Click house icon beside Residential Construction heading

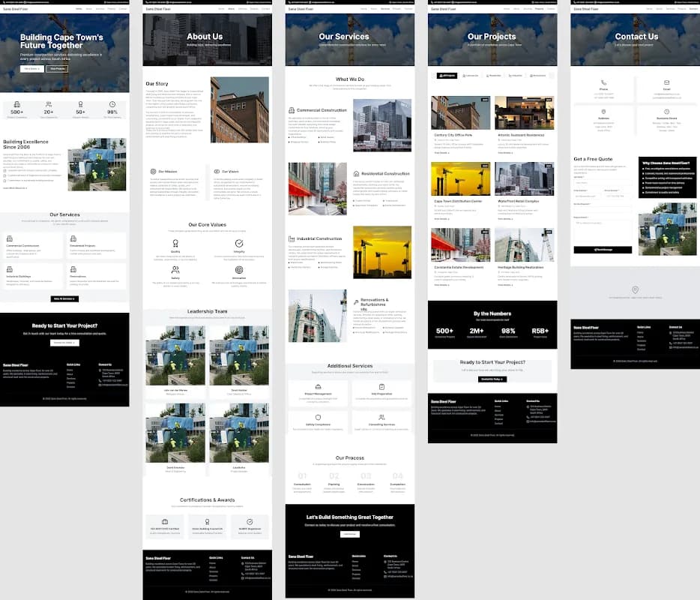(356, 173)
